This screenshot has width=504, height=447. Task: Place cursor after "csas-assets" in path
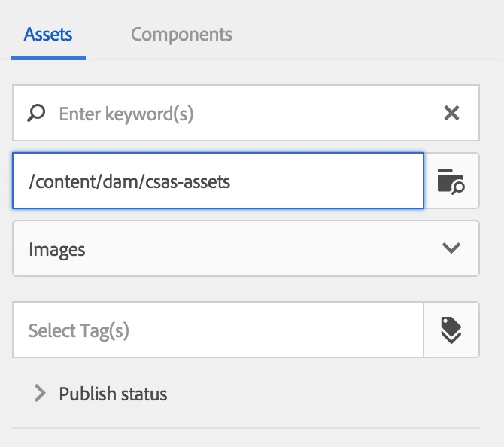coord(232,181)
